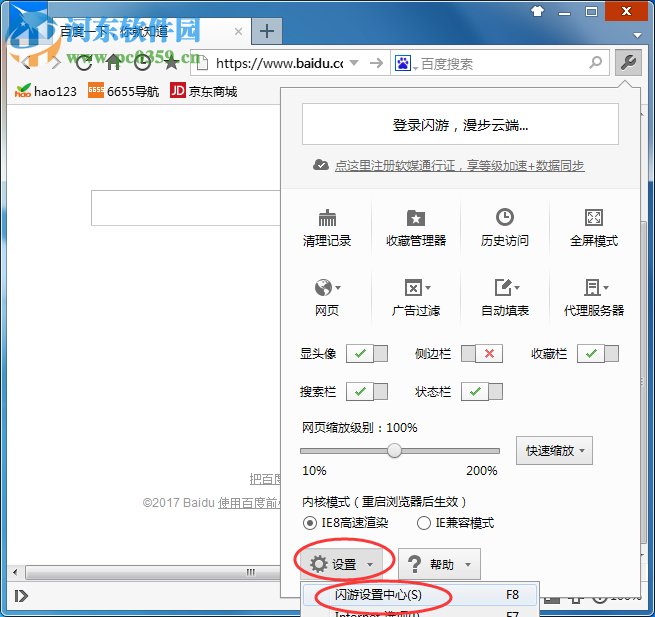Toggle the 显头像 switch
Screen dimensions: 655x617
point(367,354)
